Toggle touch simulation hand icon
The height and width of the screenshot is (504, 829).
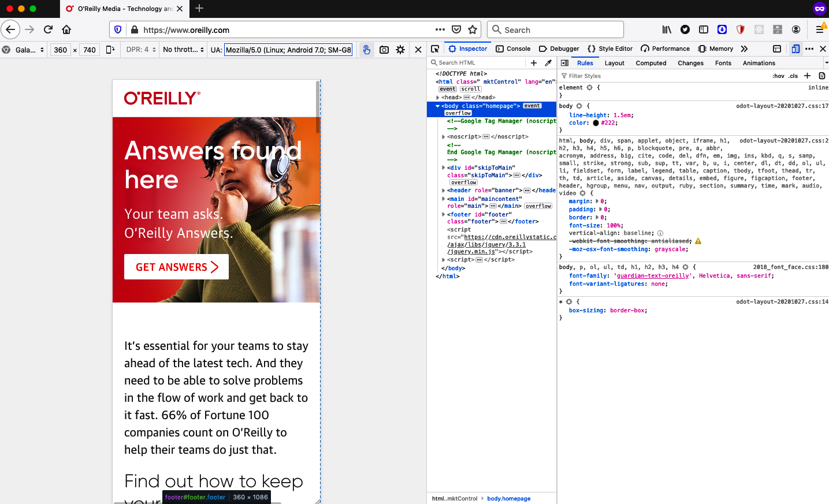[x=366, y=50]
